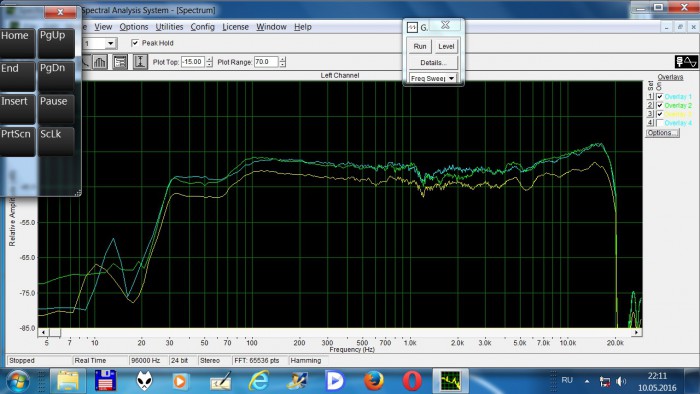
Task: Open the signal generator sine wave icon
Action: click(x=686, y=62)
